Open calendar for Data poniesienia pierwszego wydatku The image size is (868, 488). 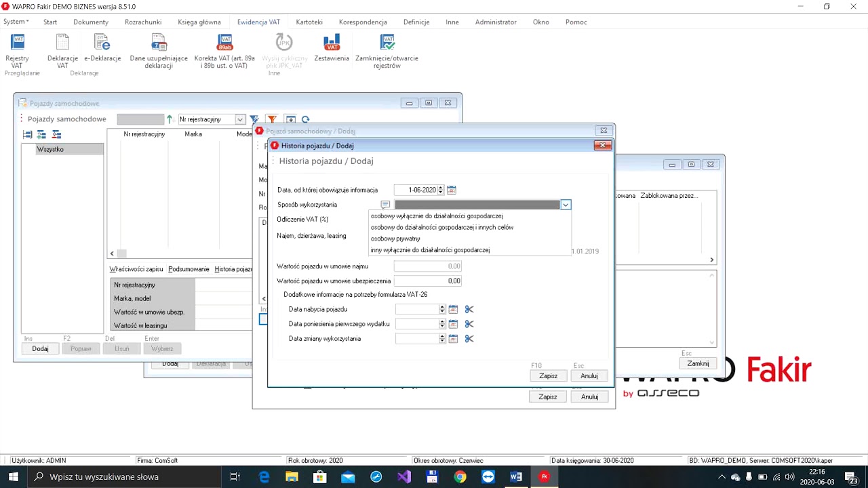point(453,324)
